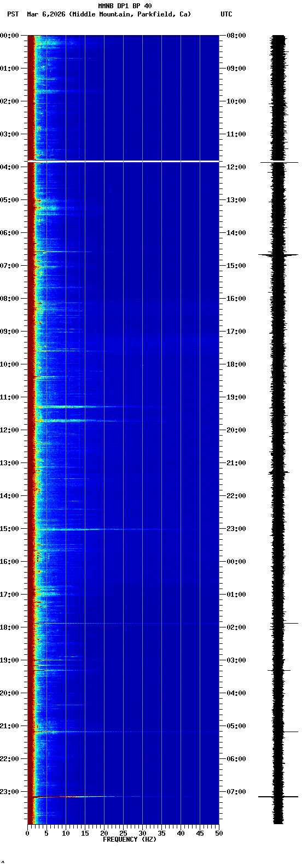Click the 50 Hz frequency tick label

tap(219, 833)
